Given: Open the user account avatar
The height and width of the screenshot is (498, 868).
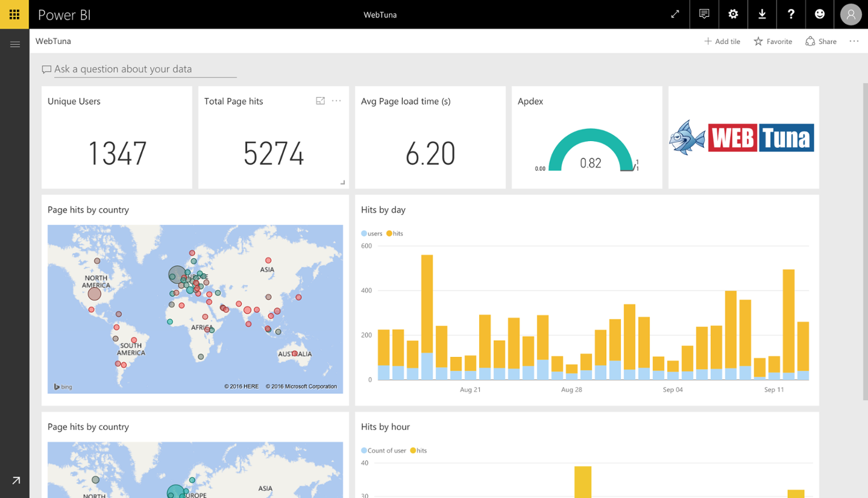Looking at the screenshot, I should point(851,14).
